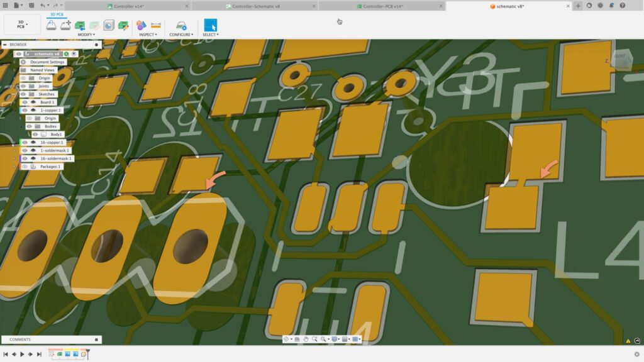Select the Pan hand tool

point(306,339)
